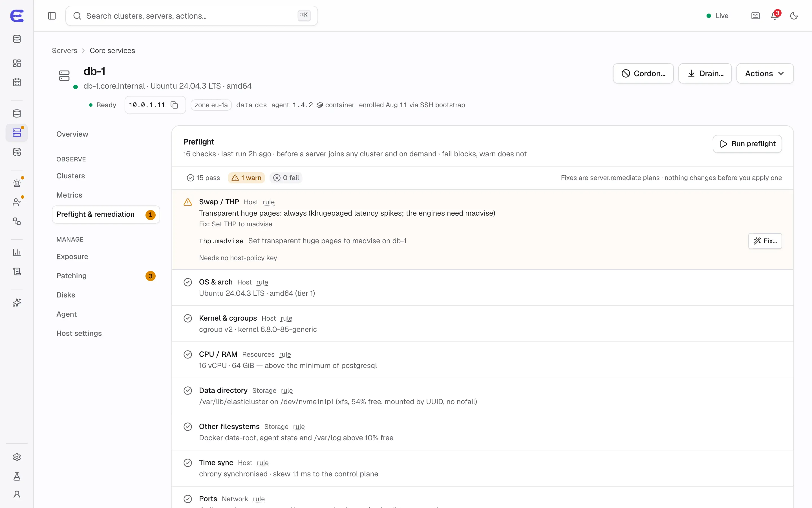Open Host settings nav item
The height and width of the screenshot is (508, 812).
106,333
